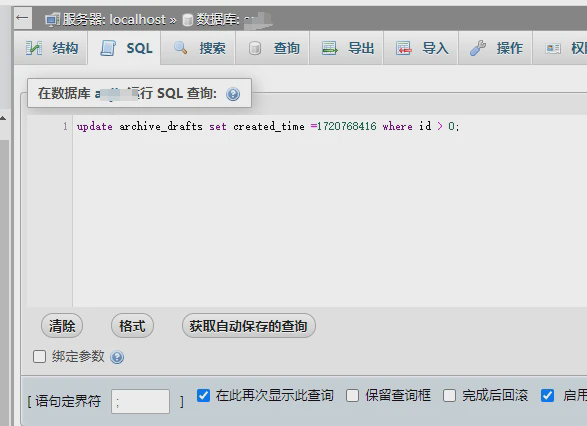587x426 pixels.
Task: Enable the 保留查询框 checkbox
Action: [x=352, y=396]
